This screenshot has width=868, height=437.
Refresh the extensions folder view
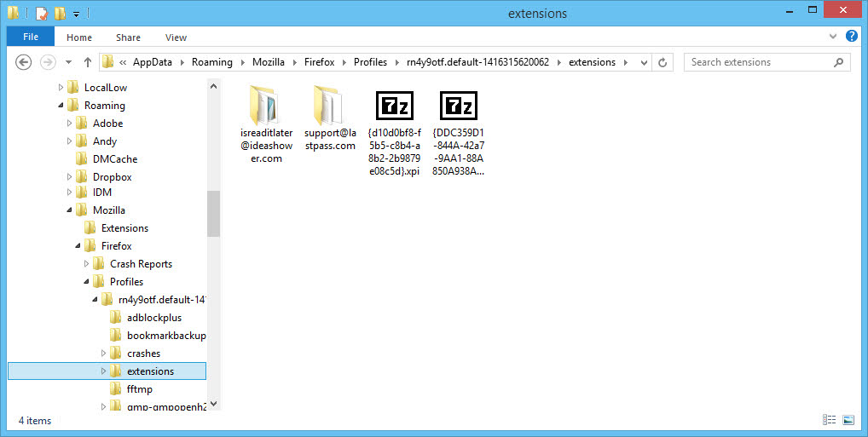coord(662,62)
